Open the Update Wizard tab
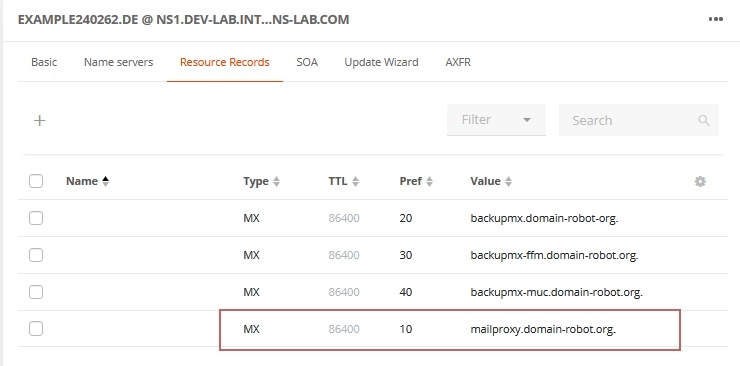Viewport: 740px width, 366px height. point(381,62)
